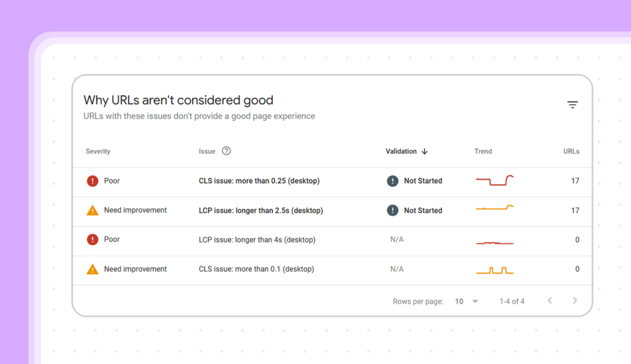Click the red Poor severity icon for CLS issue
The height and width of the screenshot is (364, 631).
click(x=92, y=181)
